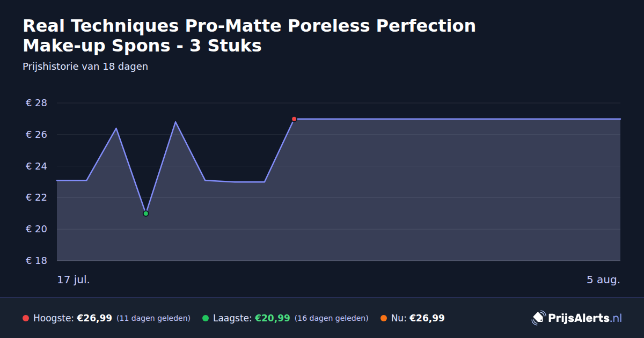The image size is (644, 338).
Task: Select the green lowest-price marker on chart
Action: tap(145, 214)
